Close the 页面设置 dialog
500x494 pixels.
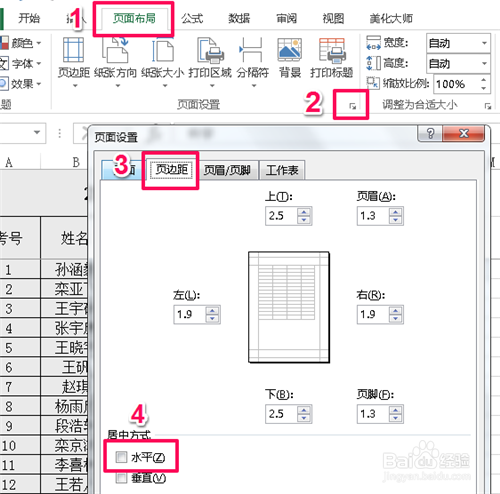(464, 133)
